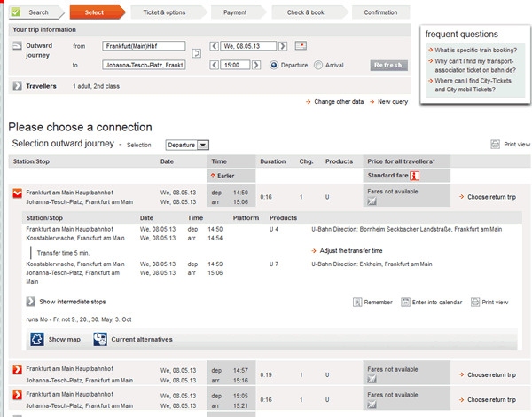The image size is (532, 417).
Task: Click the from station input field
Action: pos(141,45)
